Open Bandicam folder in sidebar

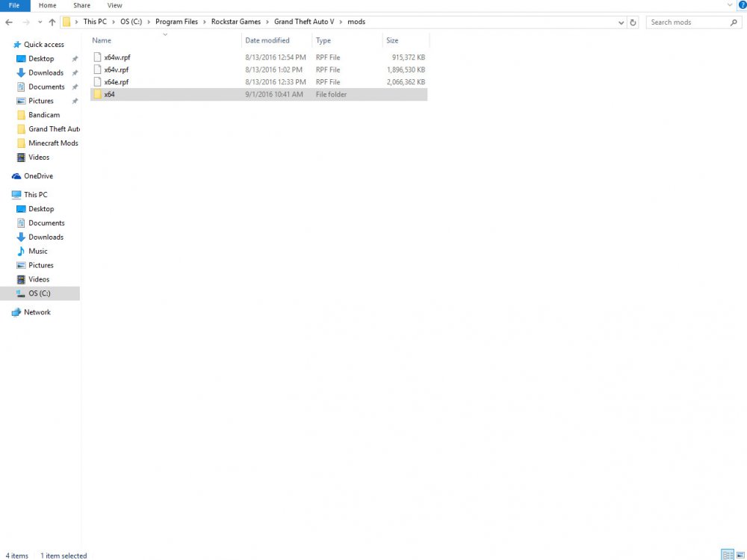click(x=44, y=115)
